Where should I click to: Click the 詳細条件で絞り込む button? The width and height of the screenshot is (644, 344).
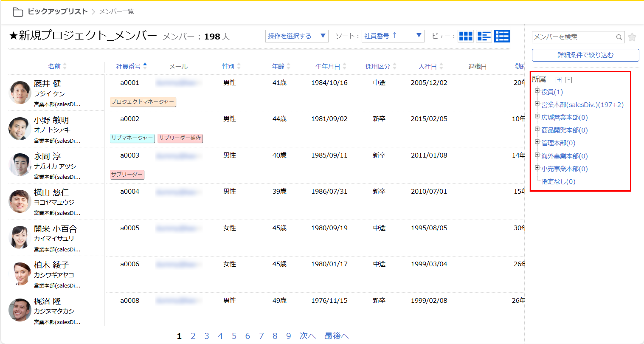tap(585, 55)
